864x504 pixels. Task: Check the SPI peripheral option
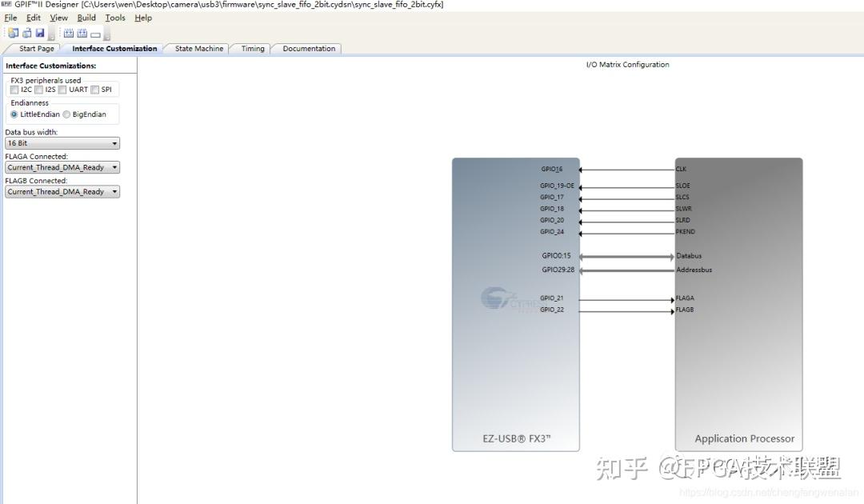tap(94, 90)
